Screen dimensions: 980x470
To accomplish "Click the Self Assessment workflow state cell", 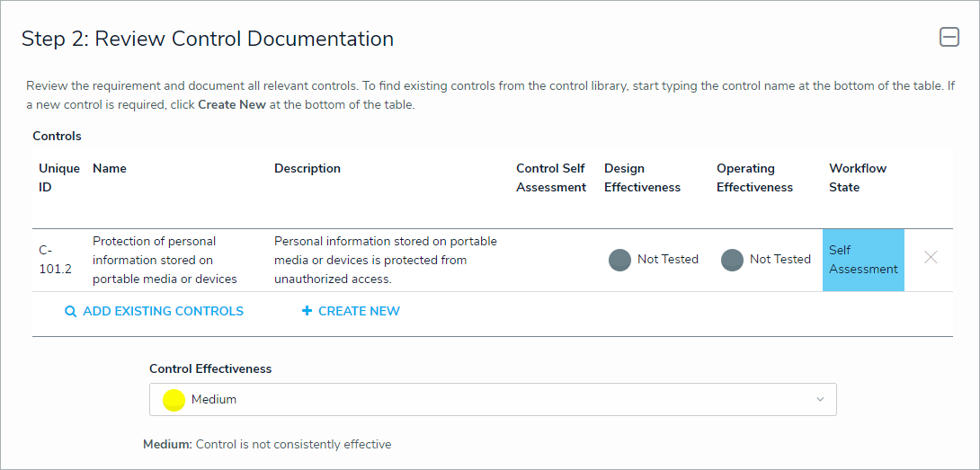I will 862,260.
